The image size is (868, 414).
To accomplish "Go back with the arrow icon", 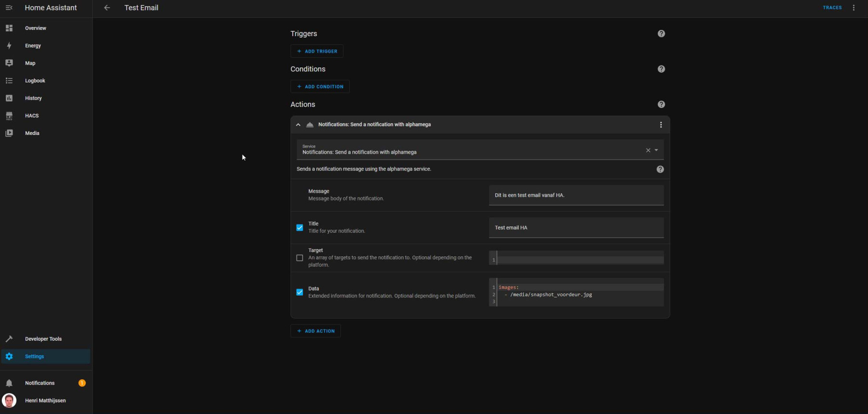I will tap(107, 8).
